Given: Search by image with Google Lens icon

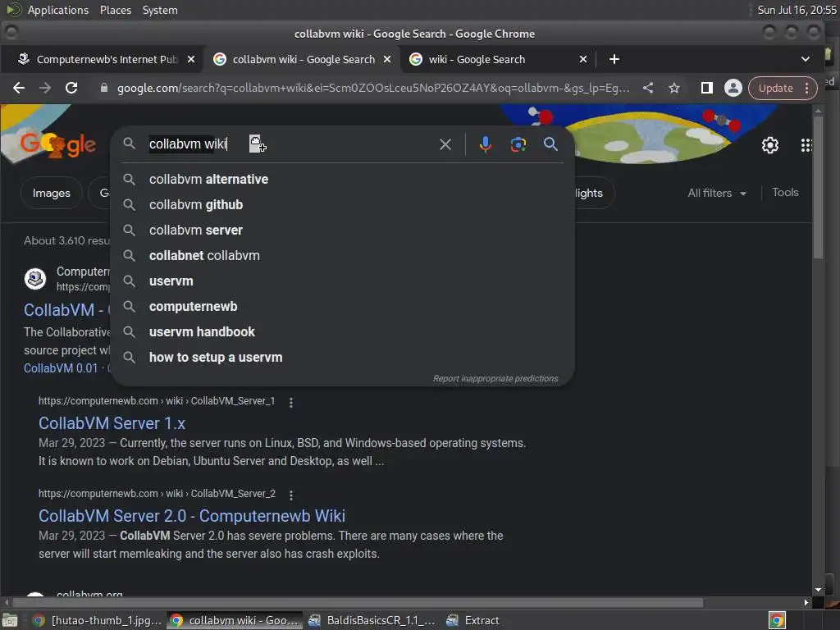Looking at the screenshot, I should (518, 144).
